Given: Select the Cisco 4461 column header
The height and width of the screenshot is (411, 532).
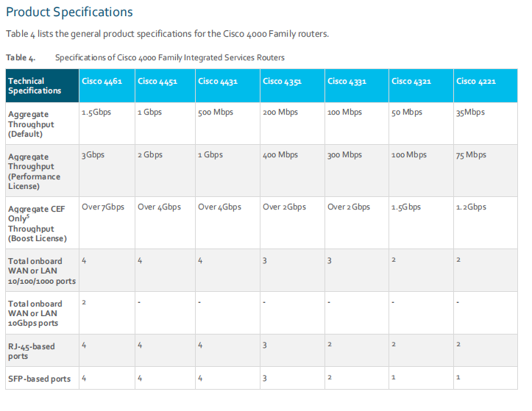Looking at the screenshot, I should [102, 81].
